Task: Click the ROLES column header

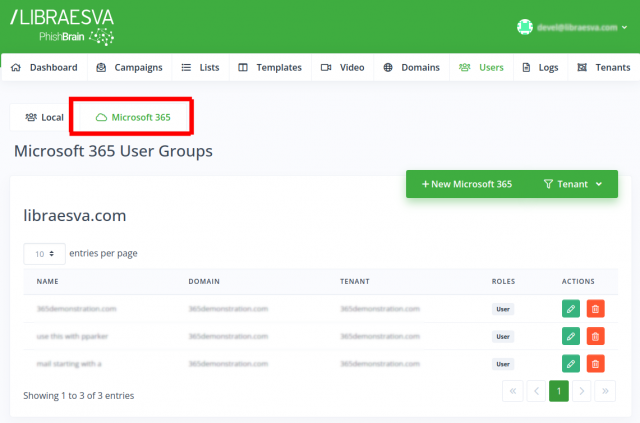Action: pyautogui.click(x=503, y=281)
